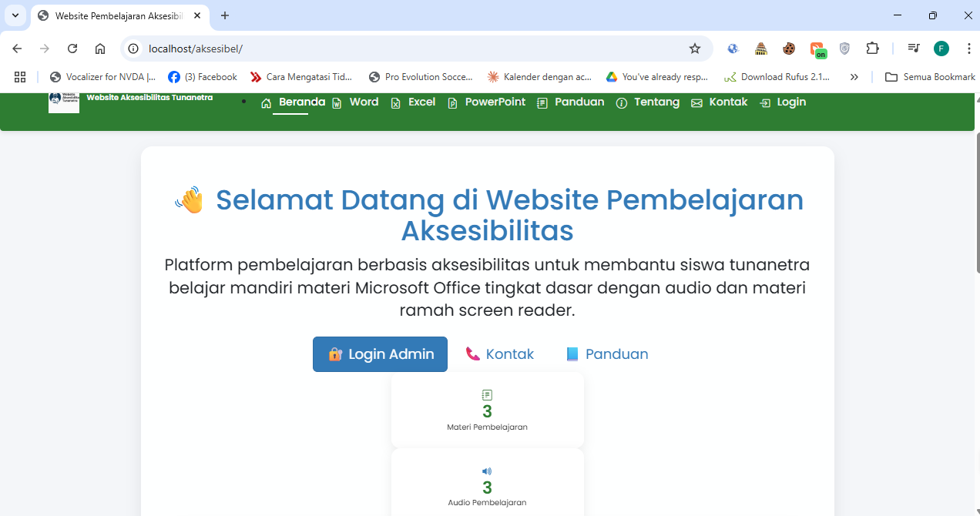Viewport: 980px width, 516px height.
Task: Close the Website Pembelajaran tab
Action: [197, 15]
